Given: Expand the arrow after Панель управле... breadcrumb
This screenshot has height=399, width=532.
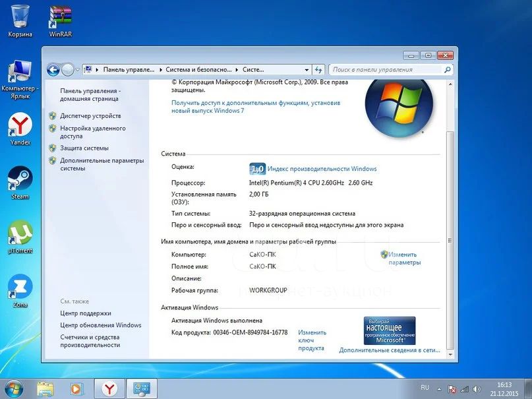Looking at the screenshot, I should [160, 70].
